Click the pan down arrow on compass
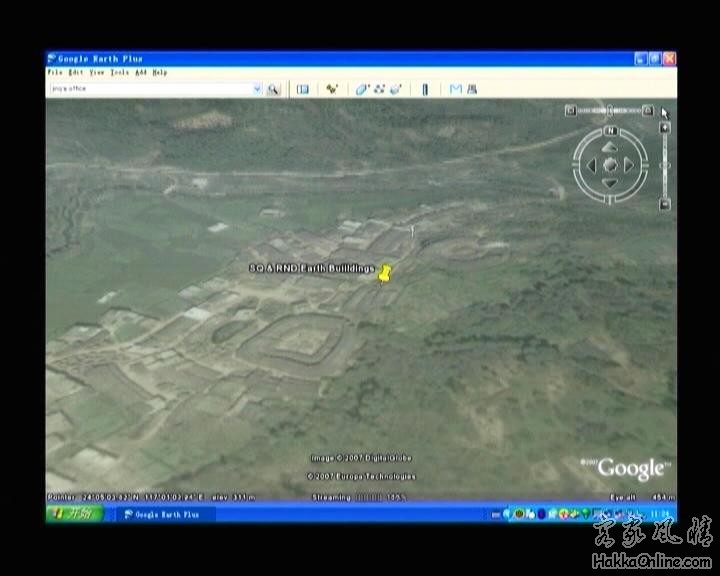Viewport: 720px width, 576px height. (x=610, y=183)
